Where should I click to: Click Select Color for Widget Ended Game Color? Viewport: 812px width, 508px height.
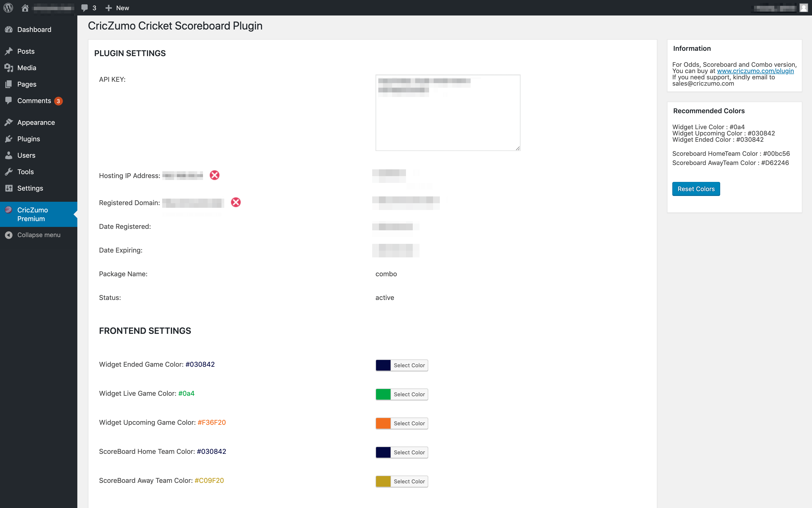409,366
